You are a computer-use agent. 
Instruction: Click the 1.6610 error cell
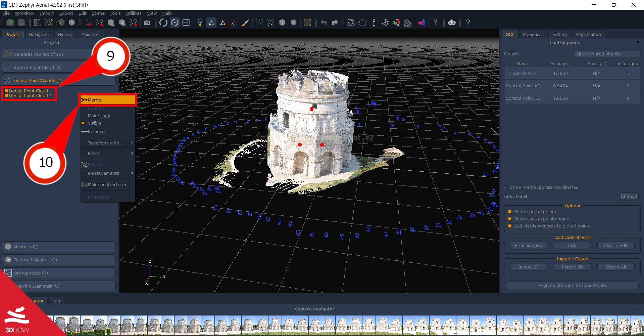(560, 98)
